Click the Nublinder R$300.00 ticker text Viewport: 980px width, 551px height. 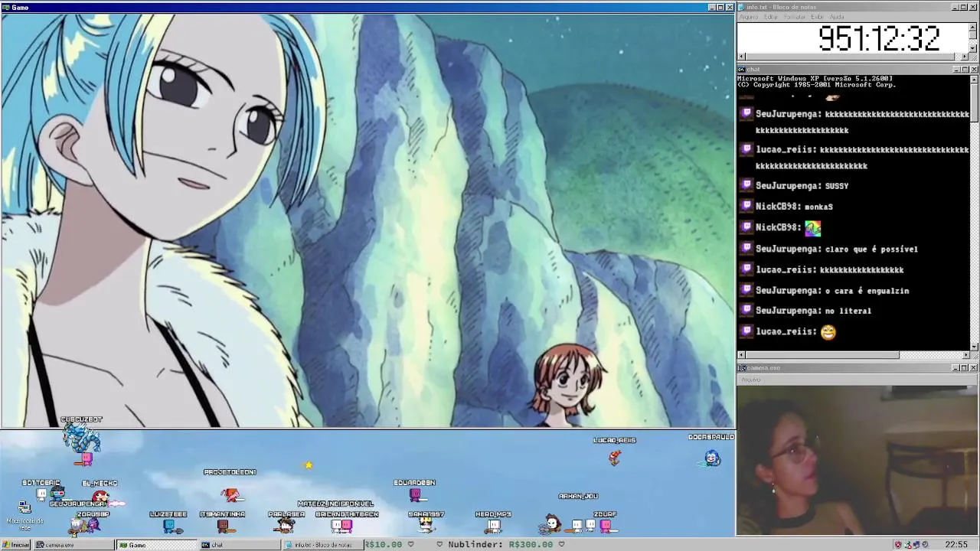tap(501, 545)
